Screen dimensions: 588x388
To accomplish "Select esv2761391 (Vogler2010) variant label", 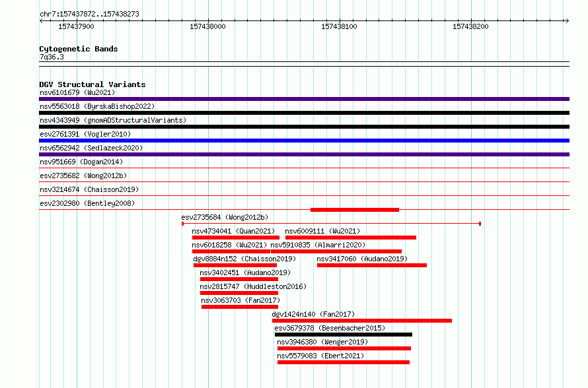I will pos(85,134).
